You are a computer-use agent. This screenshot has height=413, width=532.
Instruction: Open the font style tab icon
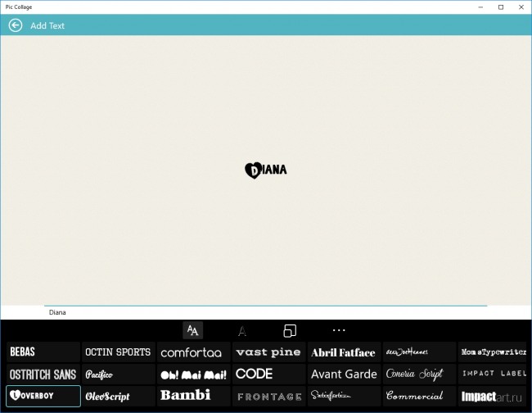[x=192, y=330]
